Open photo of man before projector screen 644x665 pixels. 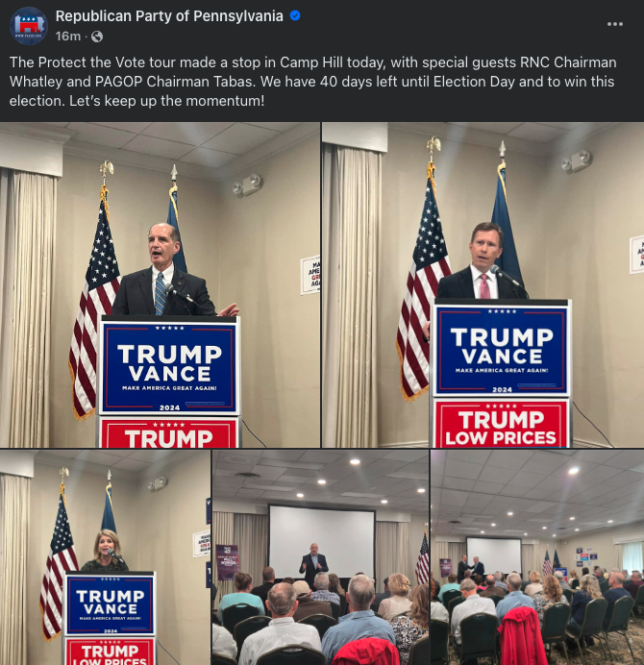(x=320, y=557)
